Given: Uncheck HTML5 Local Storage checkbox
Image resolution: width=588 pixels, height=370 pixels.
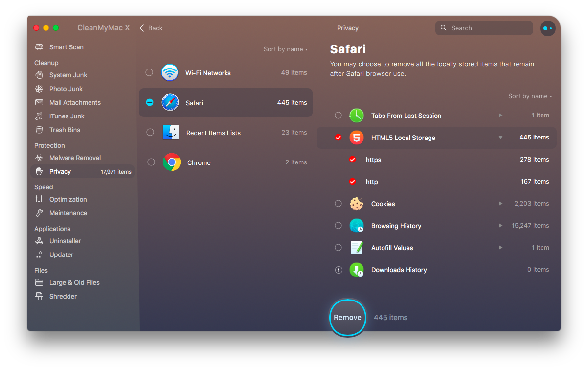Looking at the screenshot, I should click(x=338, y=138).
